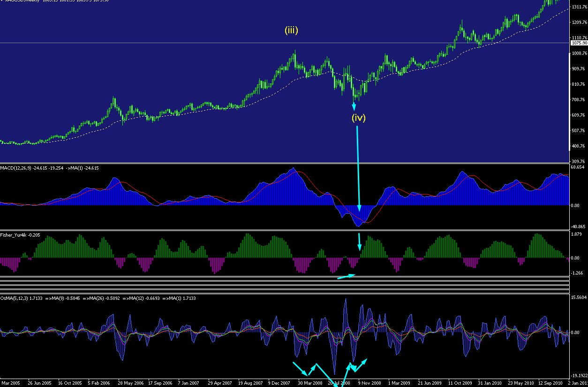The width and height of the screenshot is (588, 387).
Task: Click the yellow (iv) wave label
Action: pos(359,118)
